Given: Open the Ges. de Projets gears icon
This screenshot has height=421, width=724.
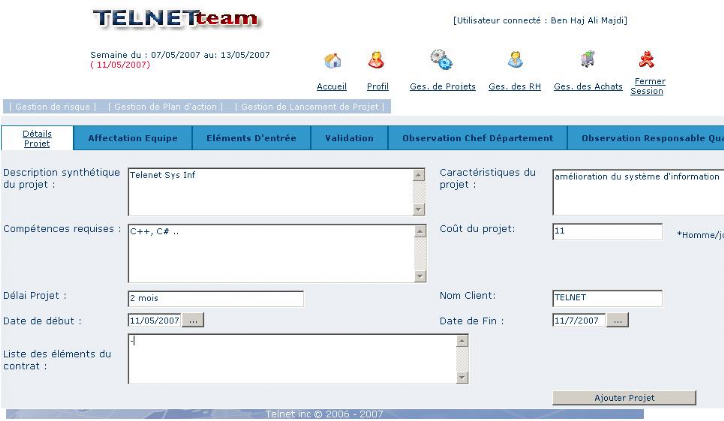Looking at the screenshot, I should tap(441, 60).
